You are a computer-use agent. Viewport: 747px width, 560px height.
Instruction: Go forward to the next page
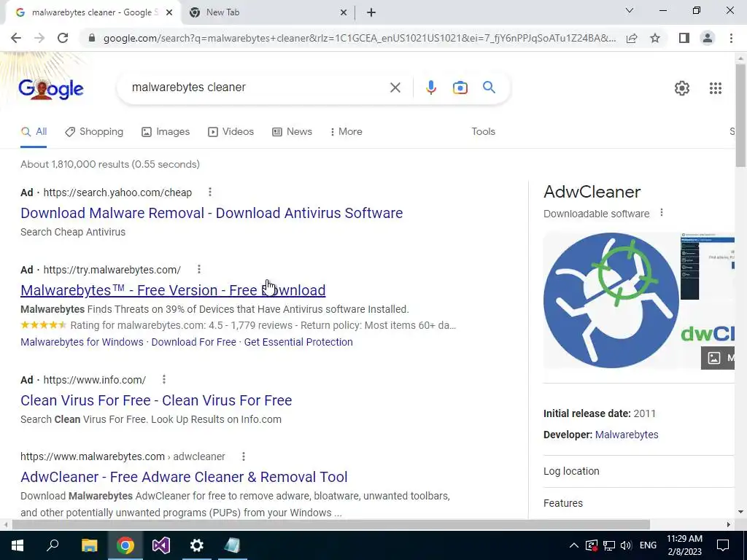click(39, 38)
